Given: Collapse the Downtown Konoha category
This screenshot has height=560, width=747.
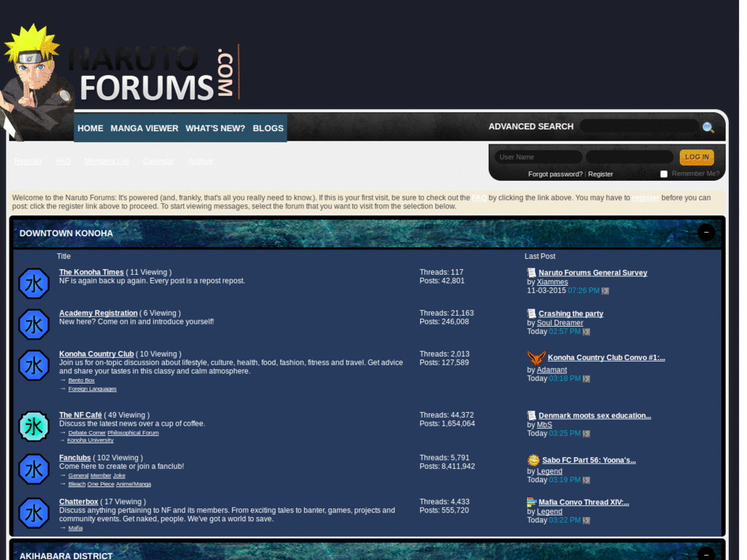Looking at the screenshot, I should [706, 233].
